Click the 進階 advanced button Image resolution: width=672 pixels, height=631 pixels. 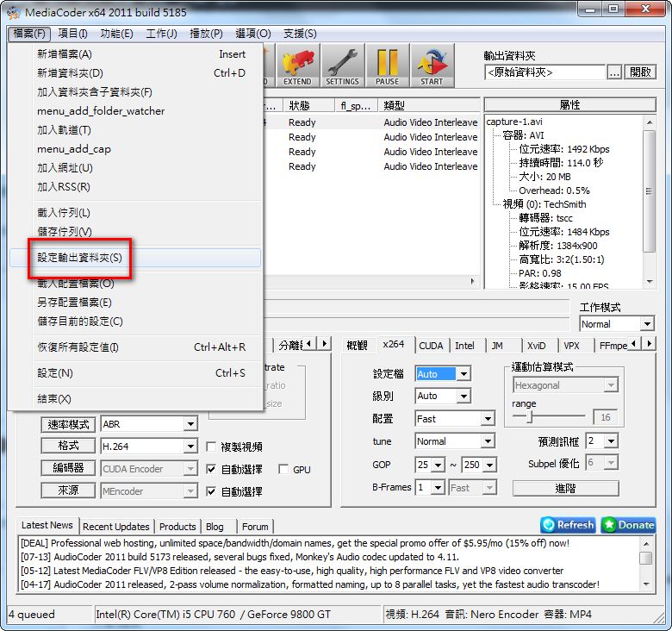[x=565, y=488]
